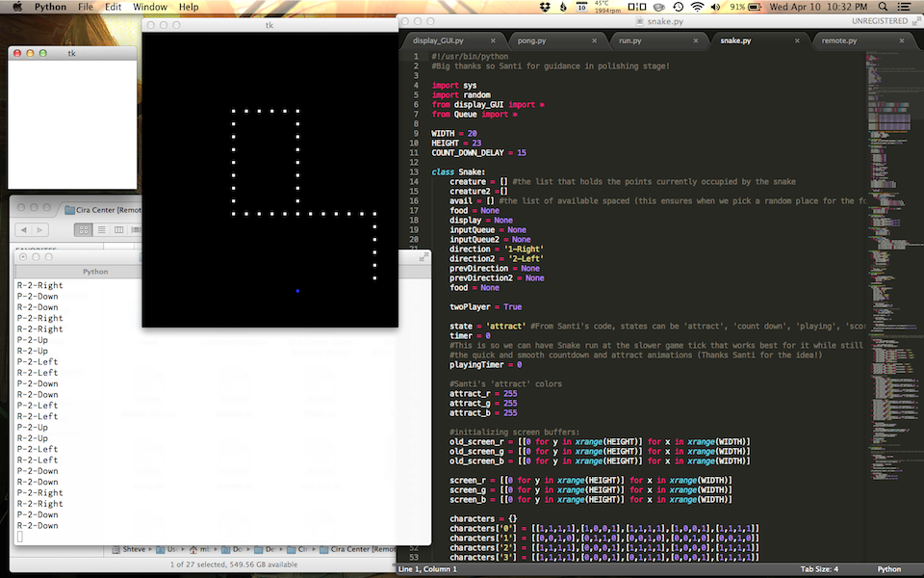Viewport: 924px width, 578px height.
Task: Click line number 13 in the gutter
Action: (414, 172)
